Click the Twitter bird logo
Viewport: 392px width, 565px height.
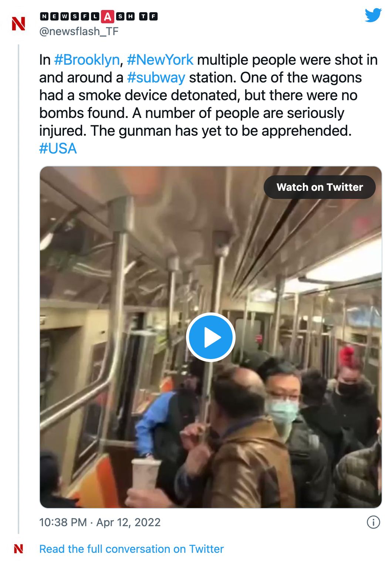(373, 15)
